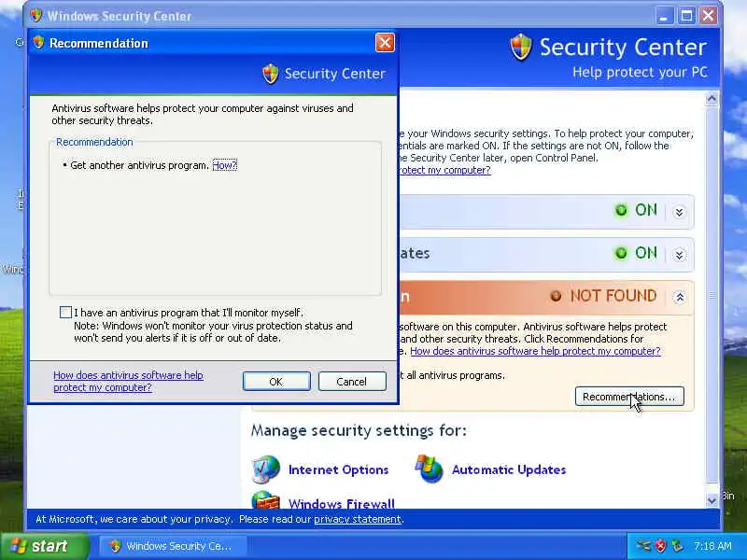Click 'Get another antivirus program.' text
747x560 pixels.
point(139,165)
